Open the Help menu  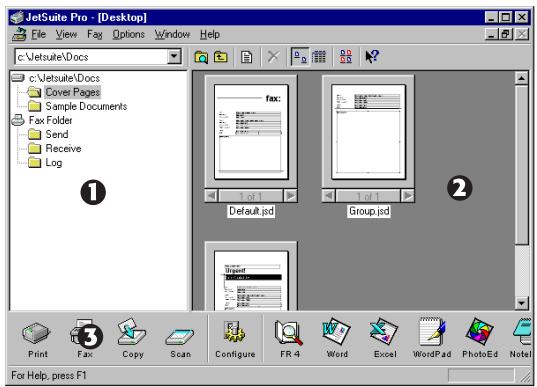coord(210,34)
